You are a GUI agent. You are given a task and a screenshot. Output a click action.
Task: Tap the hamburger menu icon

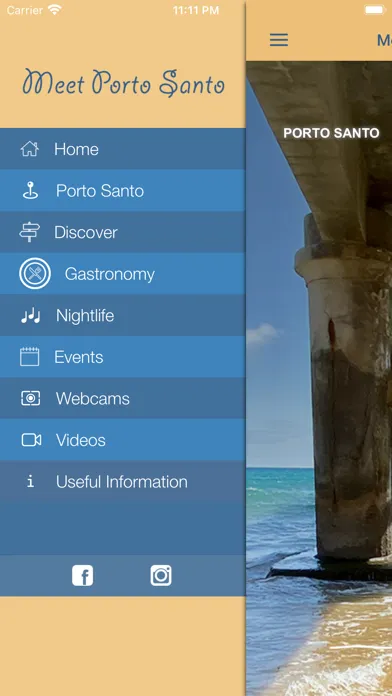coord(279,40)
